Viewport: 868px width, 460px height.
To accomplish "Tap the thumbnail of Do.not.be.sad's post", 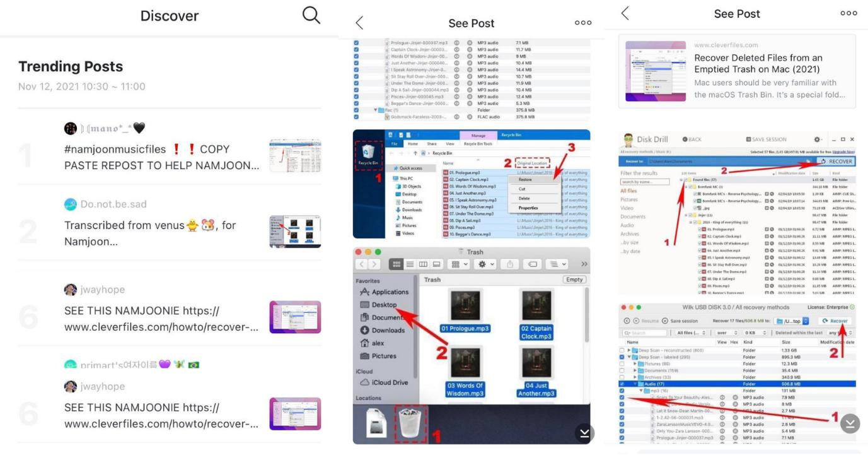I will [295, 232].
